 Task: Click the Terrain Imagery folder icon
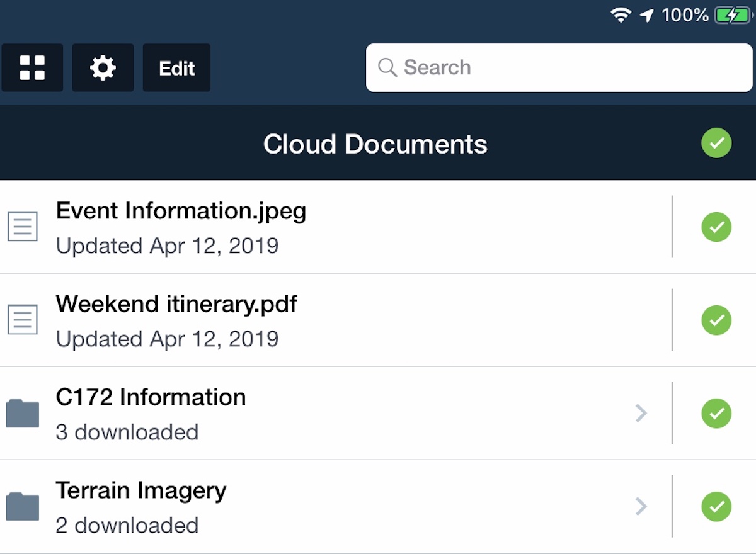pos(23,506)
